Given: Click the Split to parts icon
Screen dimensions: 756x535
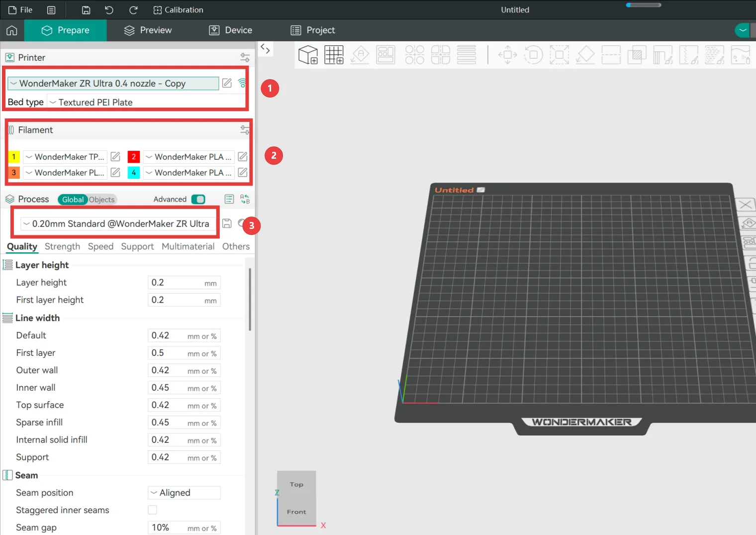Looking at the screenshot, I should pyautogui.click(x=440, y=55).
